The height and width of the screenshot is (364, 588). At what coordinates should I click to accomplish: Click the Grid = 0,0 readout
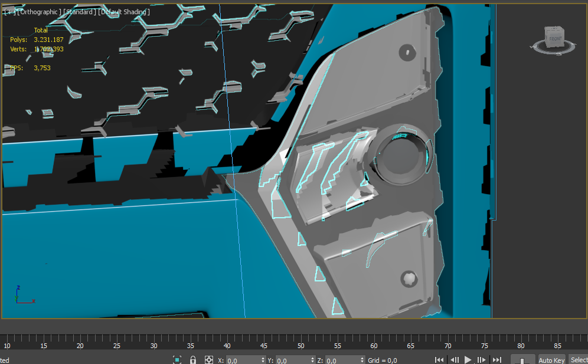coord(382,360)
